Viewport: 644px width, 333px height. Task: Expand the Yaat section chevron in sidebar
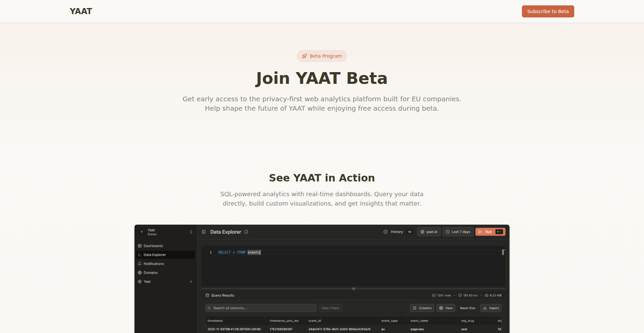191,282
